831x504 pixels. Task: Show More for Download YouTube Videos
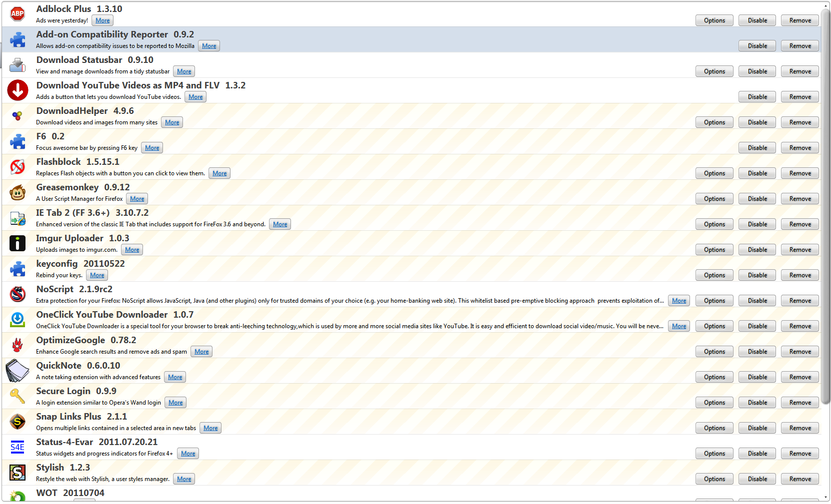click(195, 97)
